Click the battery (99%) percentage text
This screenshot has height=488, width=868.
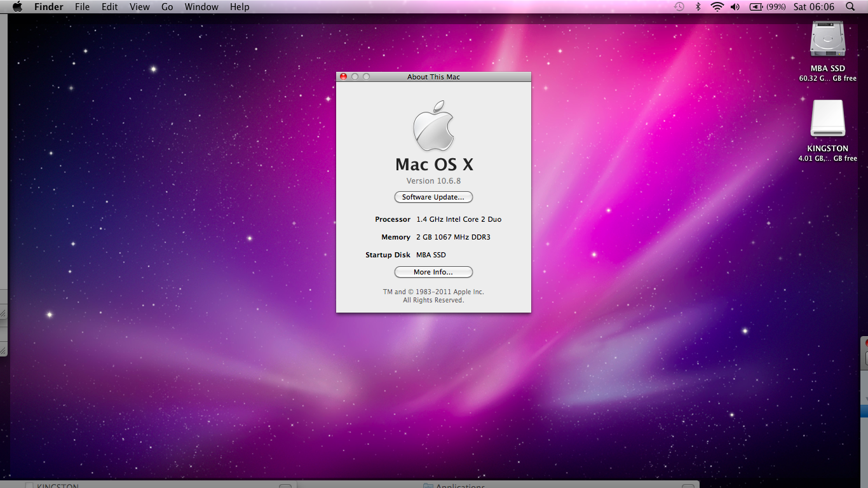pyautogui.click(x=776, y=7)
